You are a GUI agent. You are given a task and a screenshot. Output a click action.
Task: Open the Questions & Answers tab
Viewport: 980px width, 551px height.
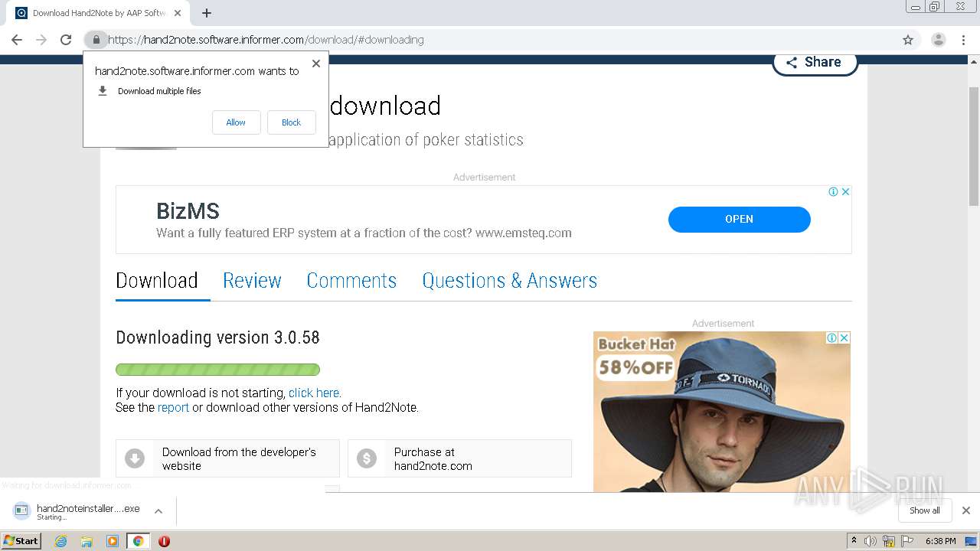pos(509,280)
